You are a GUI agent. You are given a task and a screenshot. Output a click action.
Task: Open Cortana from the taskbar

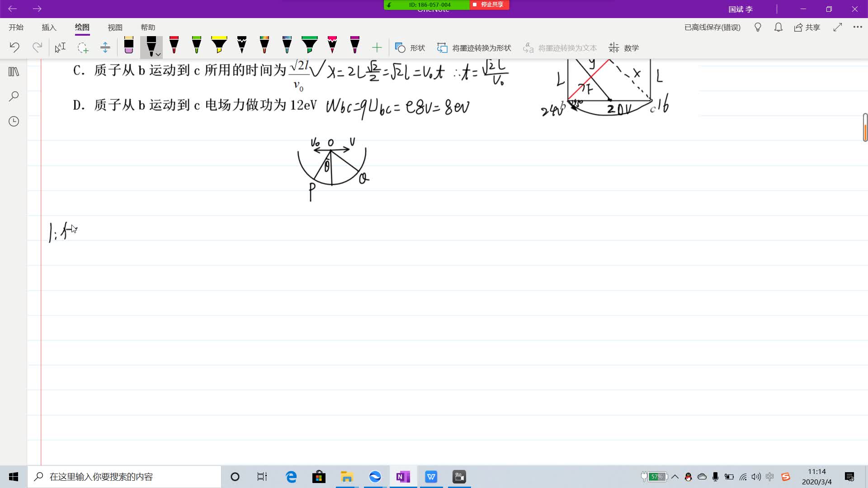235,477
